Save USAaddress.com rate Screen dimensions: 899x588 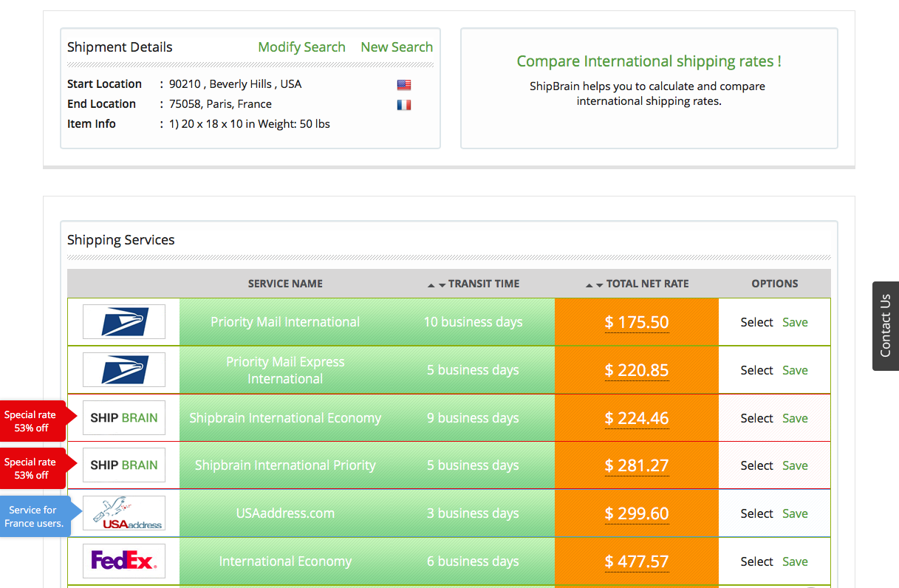795,513
